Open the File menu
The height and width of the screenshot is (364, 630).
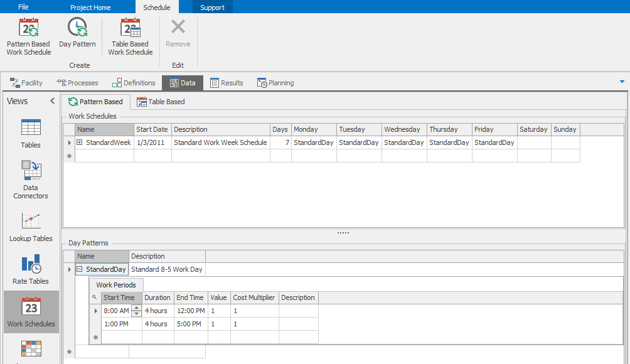23,7
